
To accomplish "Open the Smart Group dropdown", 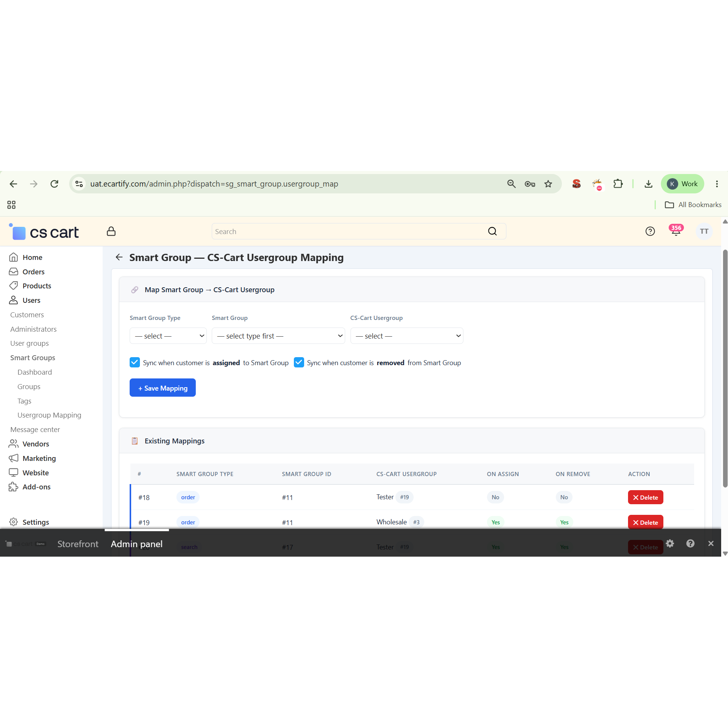I will (x=278, y=336).
